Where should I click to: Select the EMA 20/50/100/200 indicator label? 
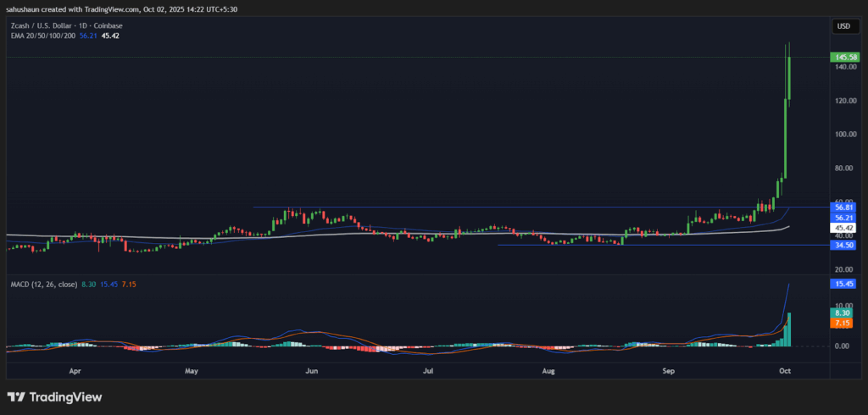pyautogui.click(x=42, y=36)
